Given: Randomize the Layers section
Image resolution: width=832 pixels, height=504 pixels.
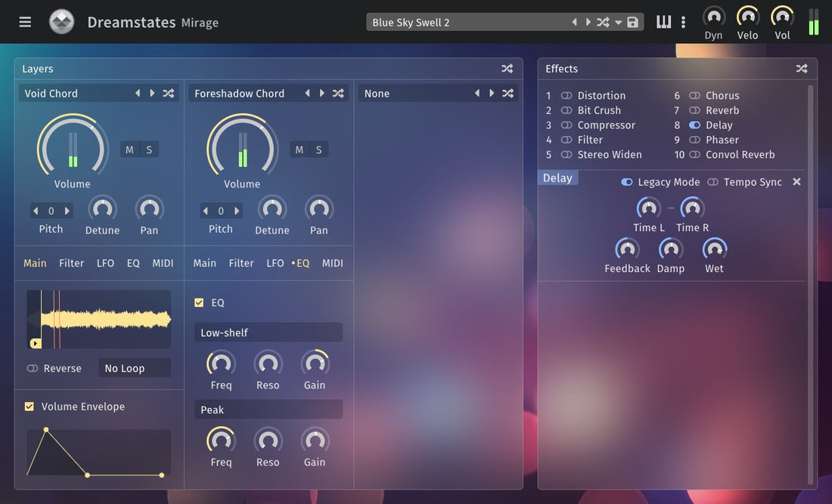Looking at the screenshot, I should (x=507, y=67).
